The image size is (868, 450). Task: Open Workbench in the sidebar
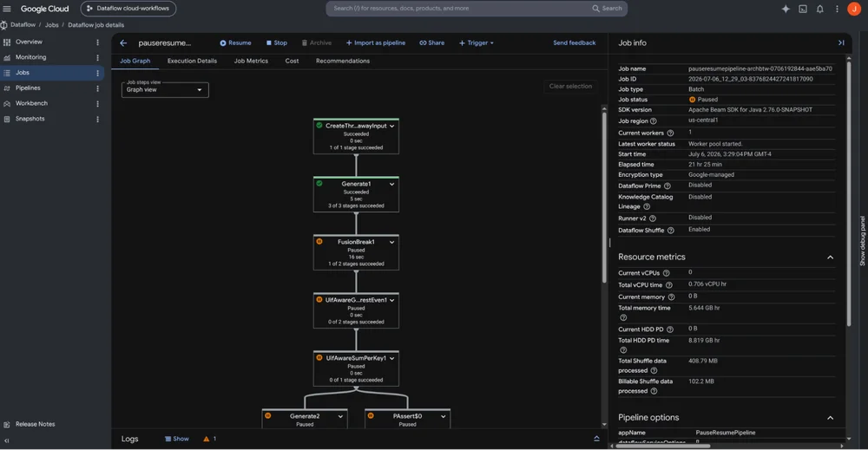[x=31, y=103]
